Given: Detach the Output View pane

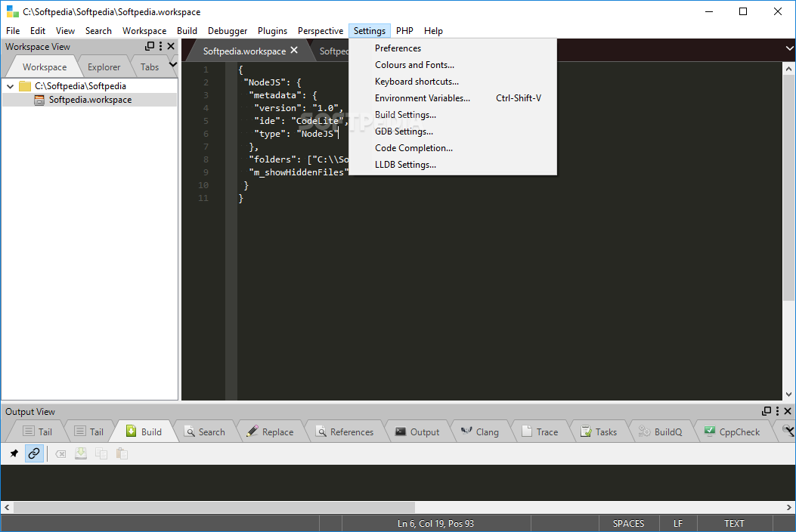Looking at the screenshot, I should [x=767, y=411].
